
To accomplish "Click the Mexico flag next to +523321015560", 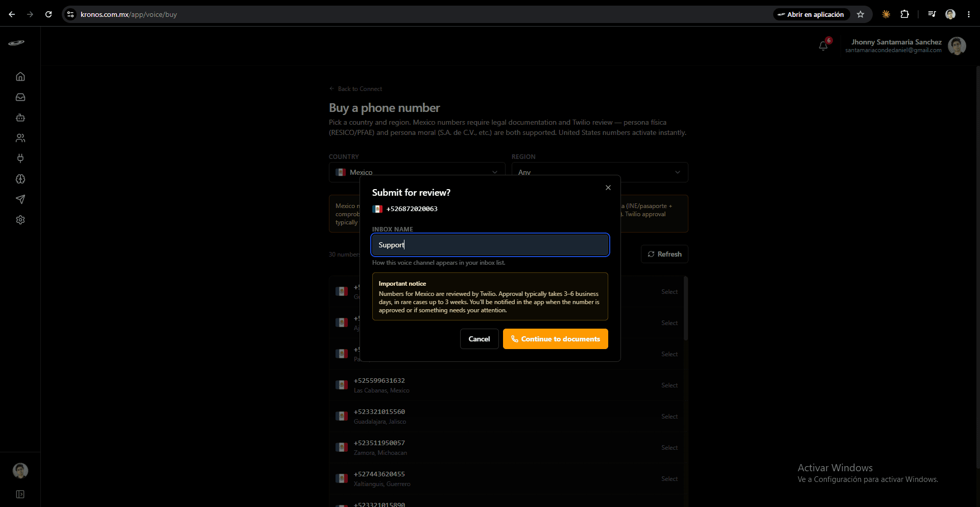I will [342, 416].
